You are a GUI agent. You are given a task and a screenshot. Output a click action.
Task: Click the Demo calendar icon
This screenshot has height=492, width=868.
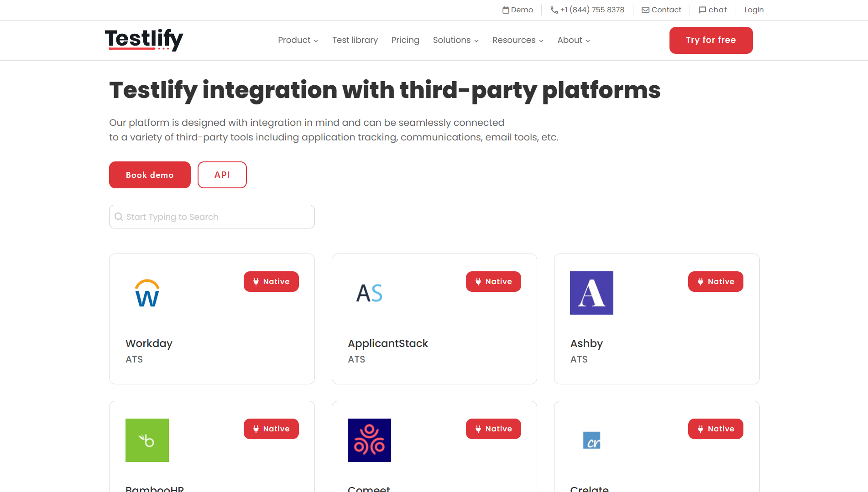click(505, 10)
